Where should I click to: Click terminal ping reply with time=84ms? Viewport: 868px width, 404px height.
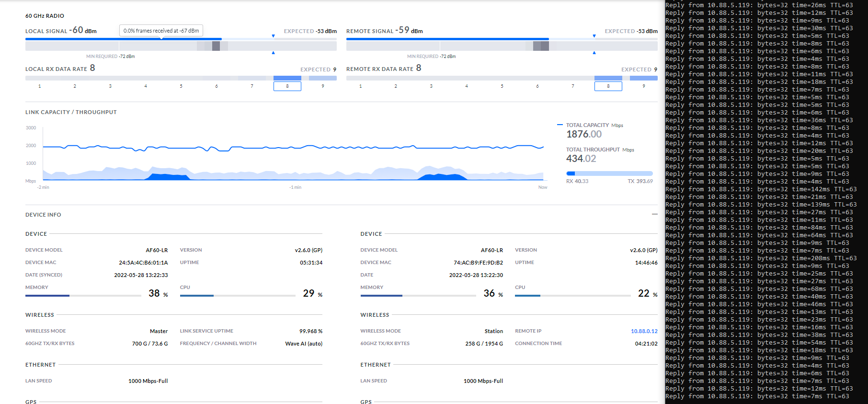(759, 228)
